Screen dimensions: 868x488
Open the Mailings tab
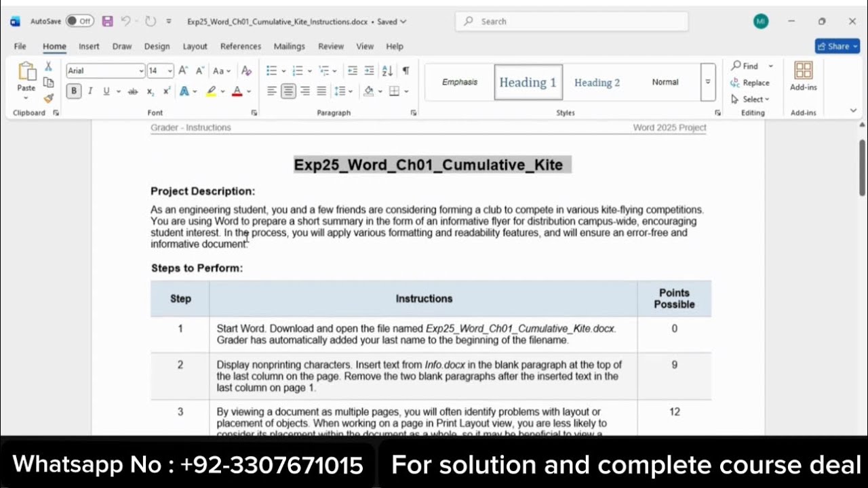click(289, 46)
